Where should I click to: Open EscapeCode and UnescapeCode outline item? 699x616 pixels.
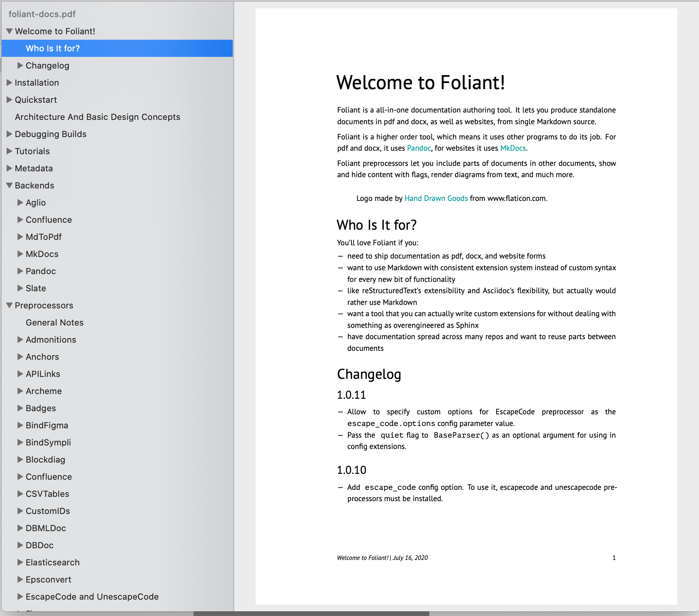(92, 597)
